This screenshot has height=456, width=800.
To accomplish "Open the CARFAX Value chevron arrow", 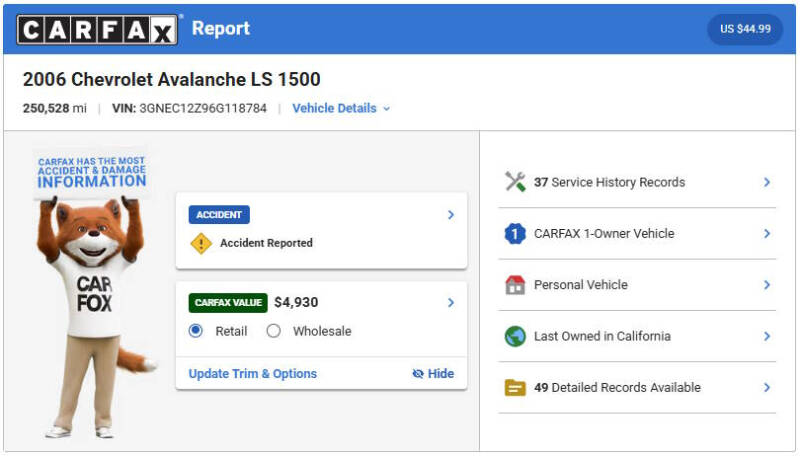I will [x=451, y=302].
